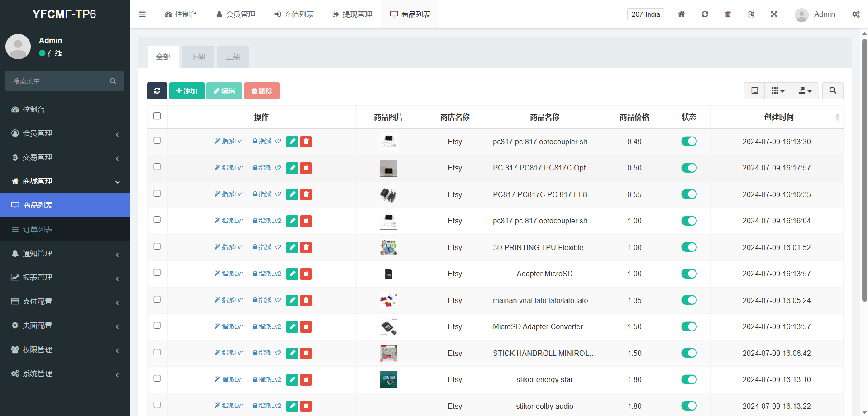Open the table search magnifier button
868x416 pixels.
pos(832,91)
